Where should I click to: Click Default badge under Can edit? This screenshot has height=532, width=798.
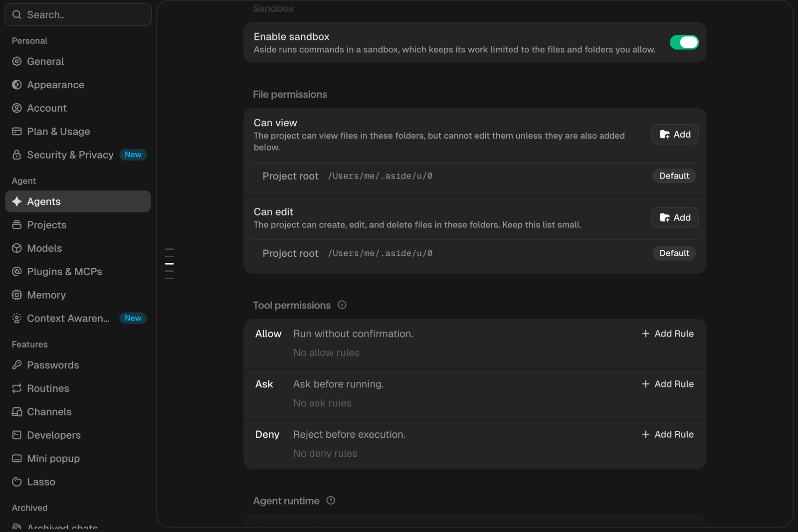point(674,253)
